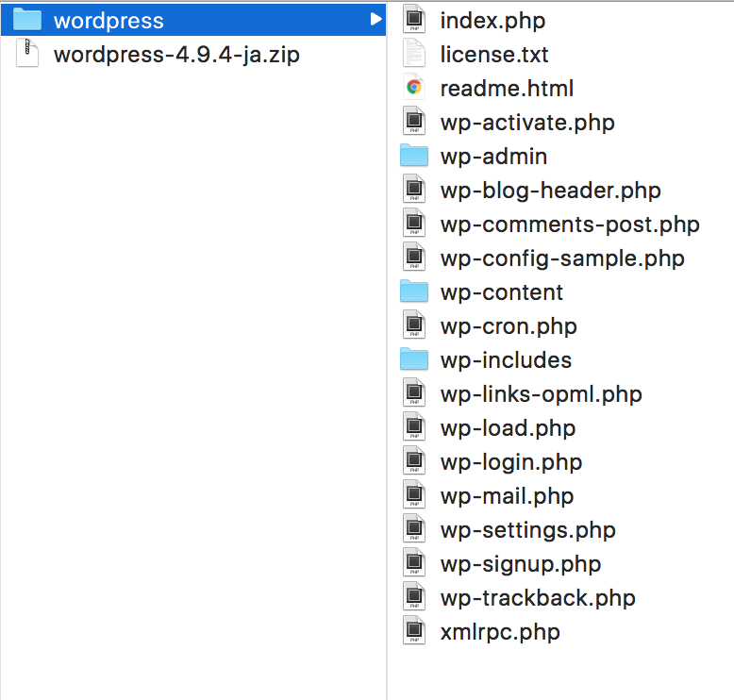
Task: Select the wp-content folder icon
Action: (414, 292)
